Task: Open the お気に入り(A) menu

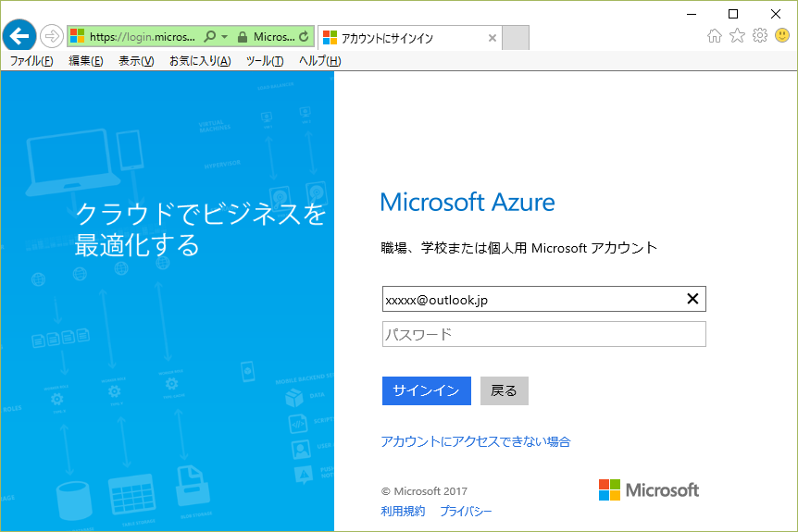Action: [x=200, y=61]
